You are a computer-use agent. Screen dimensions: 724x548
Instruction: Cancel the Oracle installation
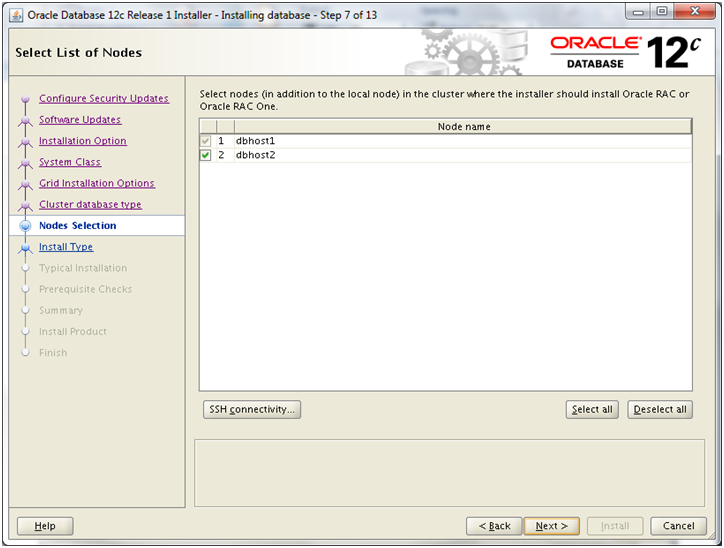point(678,526)
